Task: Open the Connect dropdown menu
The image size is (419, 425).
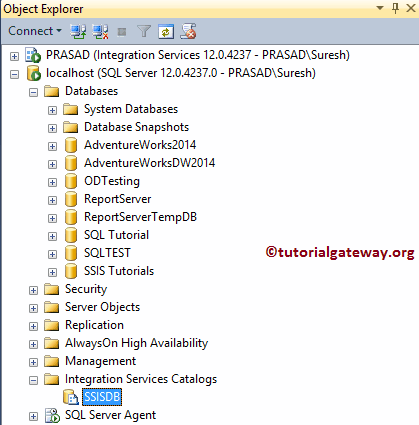Action: coord(35,31)
